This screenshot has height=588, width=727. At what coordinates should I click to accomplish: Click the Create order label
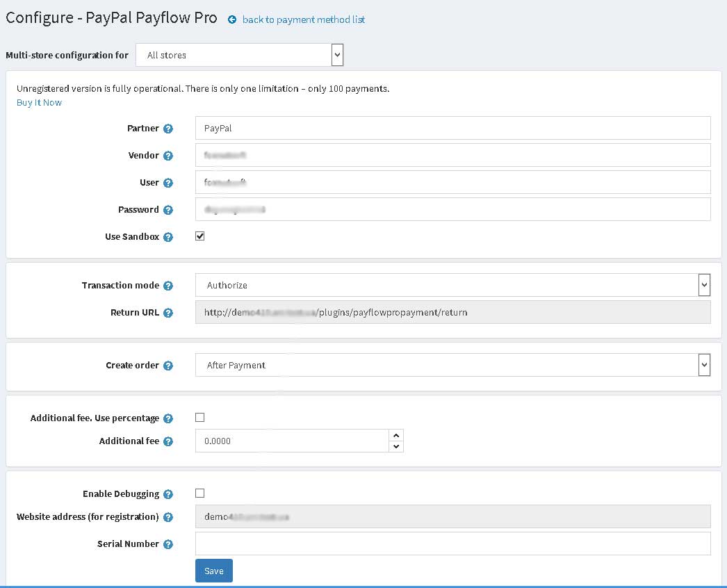click(132, 366)
